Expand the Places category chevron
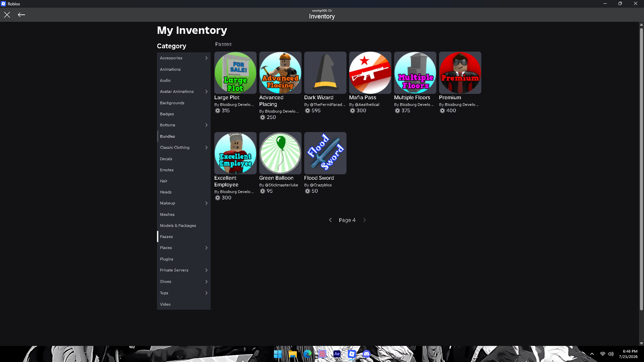Image resolution: width=644 pixels, height=362 pixels. [x=206, y=248]
